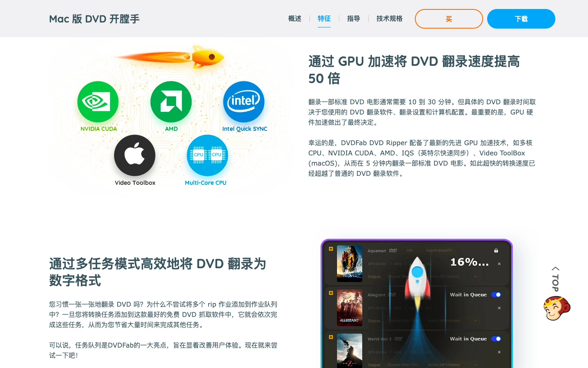The height and width of the screenshot is (368, 588).
Task: Remove the Aquaman task with its X
Action: [x=499, y=264]
